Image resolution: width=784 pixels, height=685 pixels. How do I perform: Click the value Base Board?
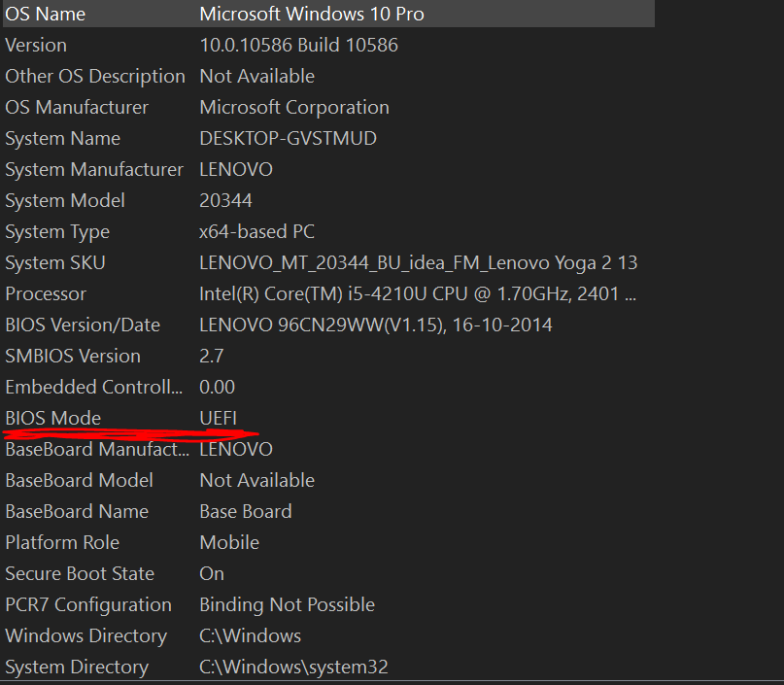click(246, 511)
